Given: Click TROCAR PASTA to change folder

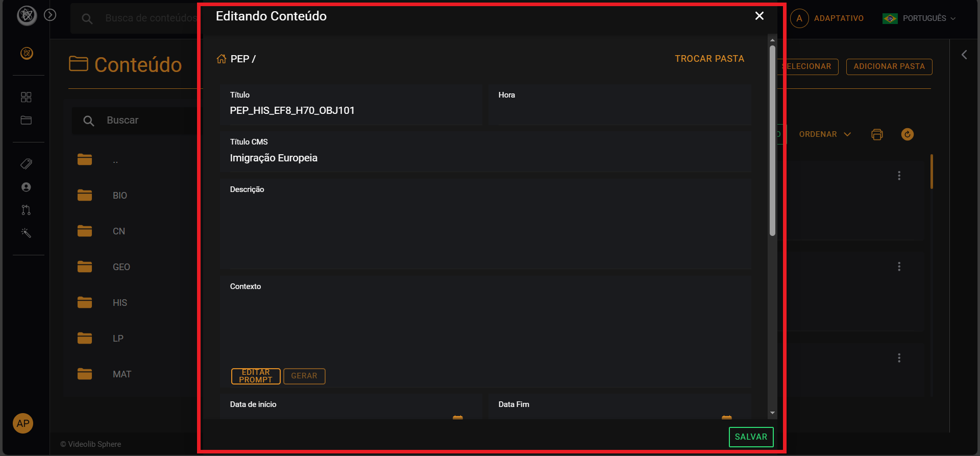Looking at the screenshot, I should click(709, 59).
